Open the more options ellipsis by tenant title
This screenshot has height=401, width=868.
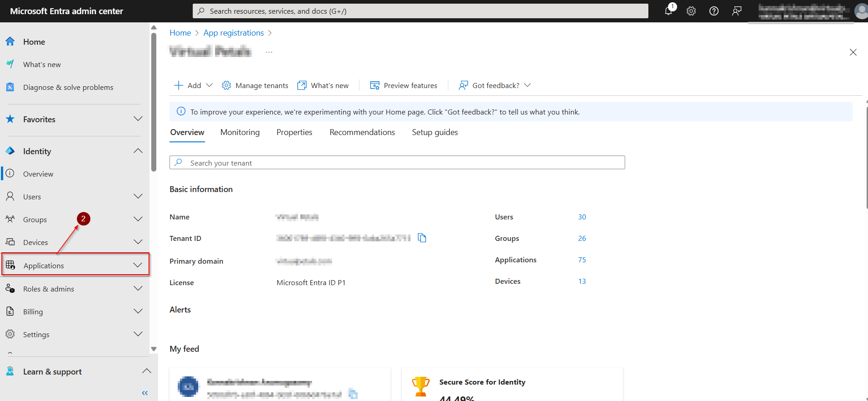(269, 52)
